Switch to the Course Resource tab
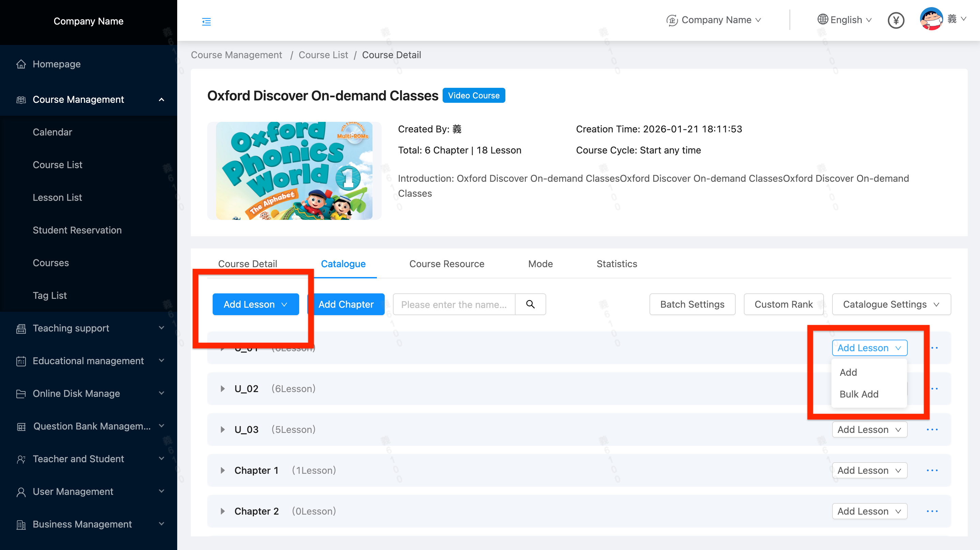The width and height of the screenshot is (980, 550). click(447, 264)
